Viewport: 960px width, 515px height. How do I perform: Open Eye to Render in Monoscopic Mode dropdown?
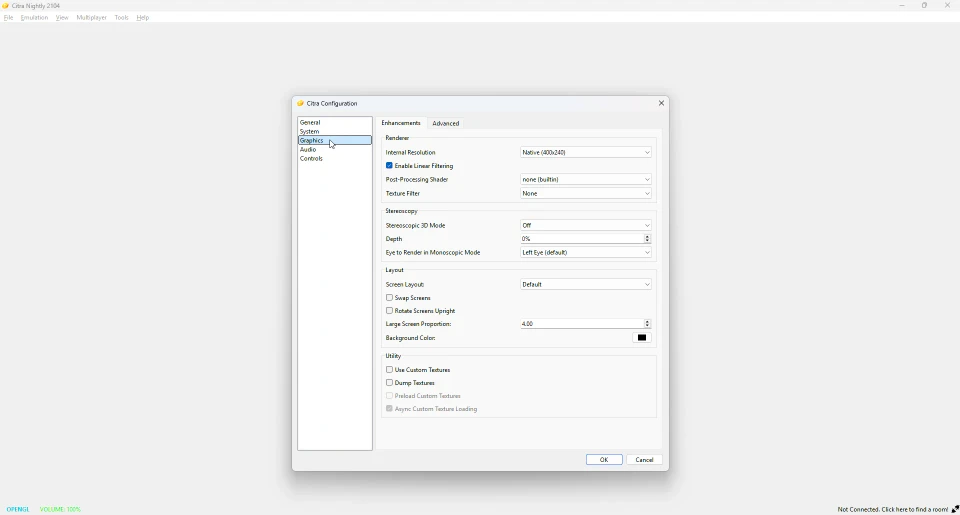point(586,252)
